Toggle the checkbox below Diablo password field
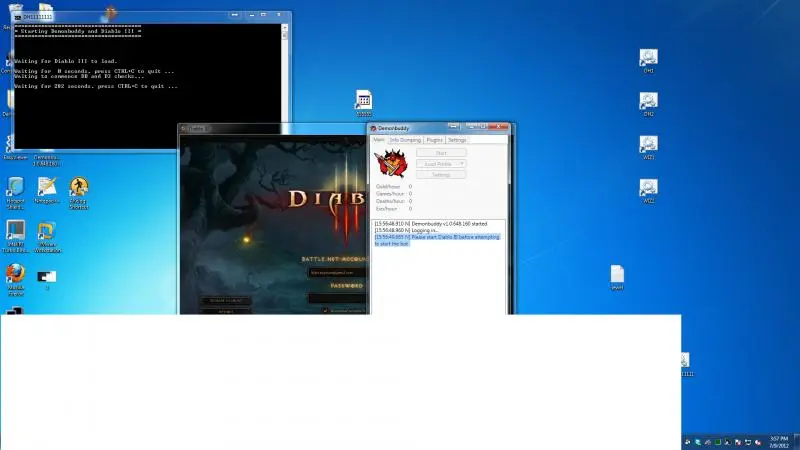Image resolution: width=800 pixels, height=450 pixels. coord(326,310)
